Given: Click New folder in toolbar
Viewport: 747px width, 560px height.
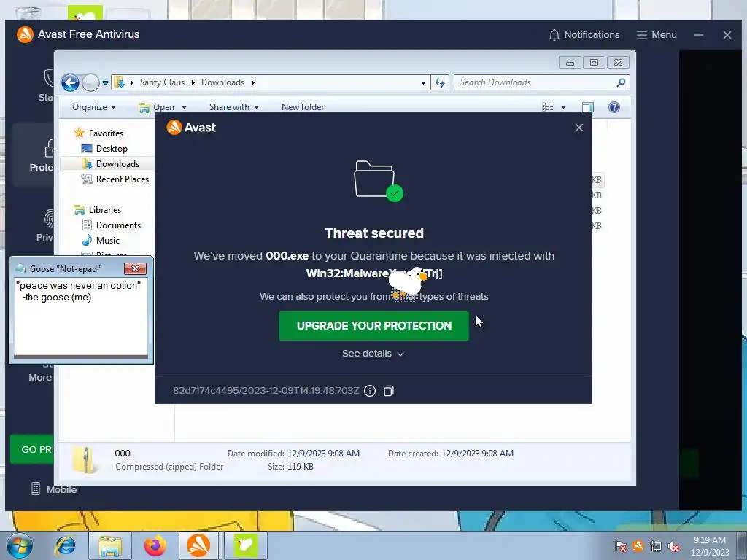Looking at the screenshot, I should [x=303, y=107].
